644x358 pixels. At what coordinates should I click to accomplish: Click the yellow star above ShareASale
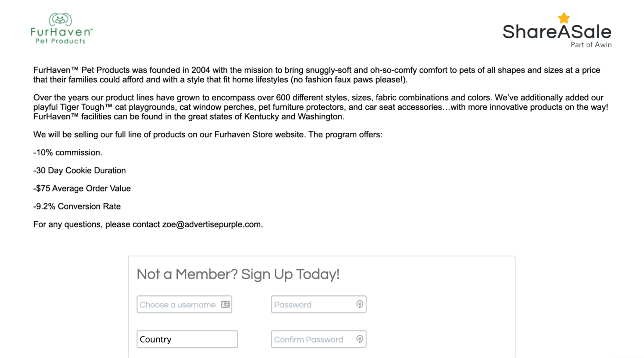(x=564, y=18)
